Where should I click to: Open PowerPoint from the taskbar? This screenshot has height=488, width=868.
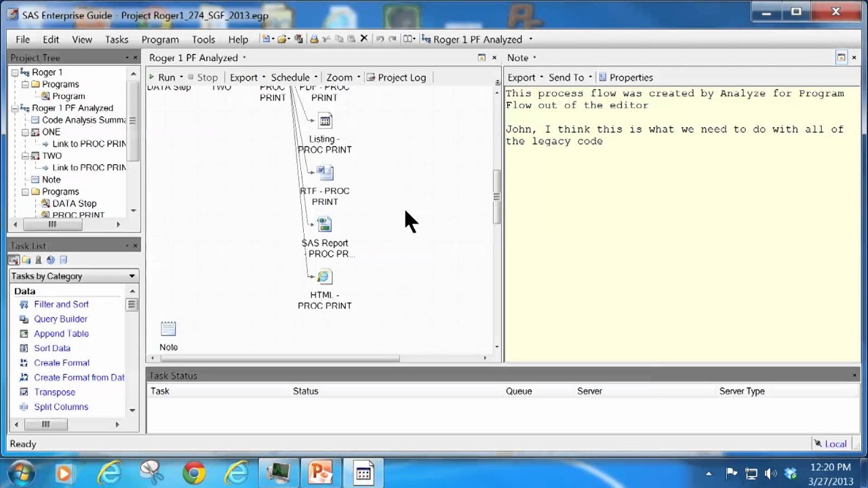point(321,472)
